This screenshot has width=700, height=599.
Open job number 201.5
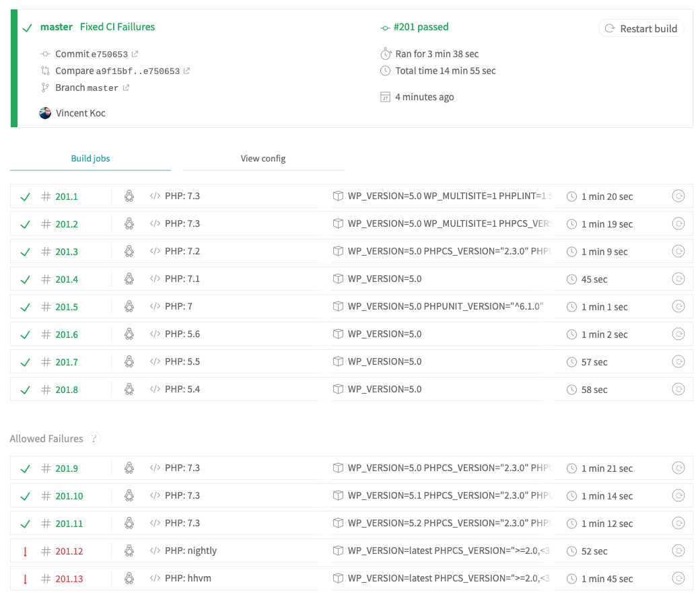click(67, 307)
